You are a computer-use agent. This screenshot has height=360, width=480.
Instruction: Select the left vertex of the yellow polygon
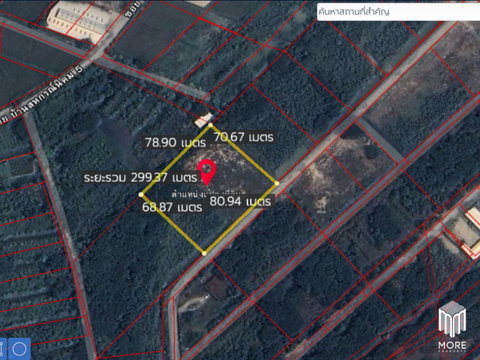pos(141,194)
